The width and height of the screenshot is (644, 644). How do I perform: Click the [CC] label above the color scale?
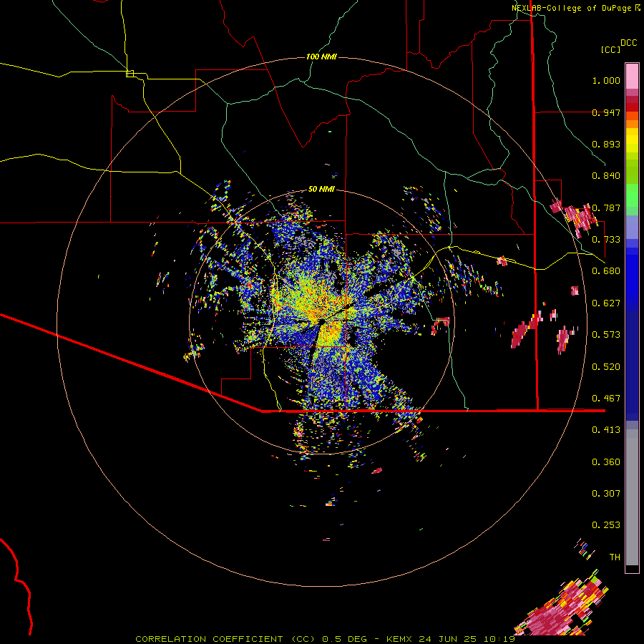[611, 49]
